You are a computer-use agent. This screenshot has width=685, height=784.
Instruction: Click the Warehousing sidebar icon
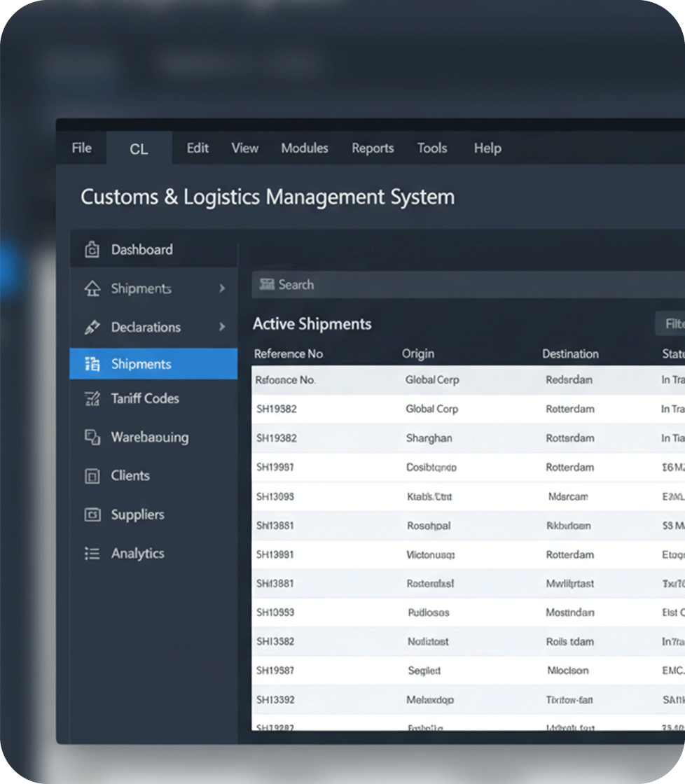92,437
